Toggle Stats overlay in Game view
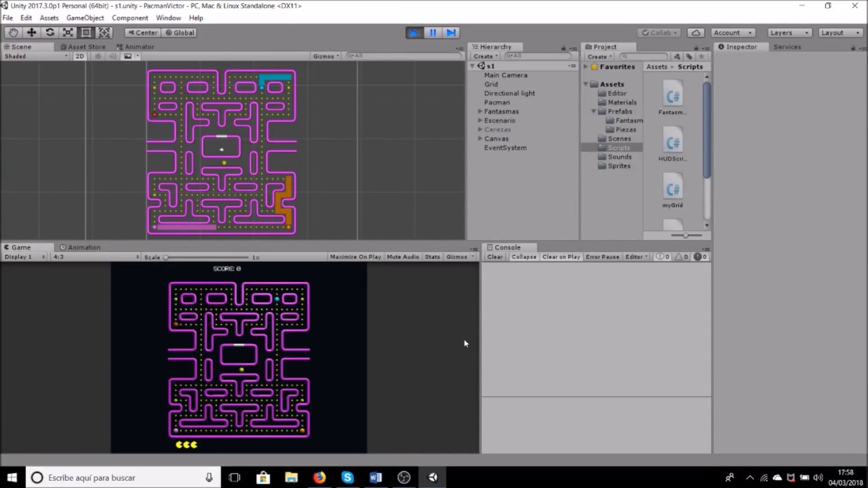Viewport: 868px width, 488px height. (433, 257)
